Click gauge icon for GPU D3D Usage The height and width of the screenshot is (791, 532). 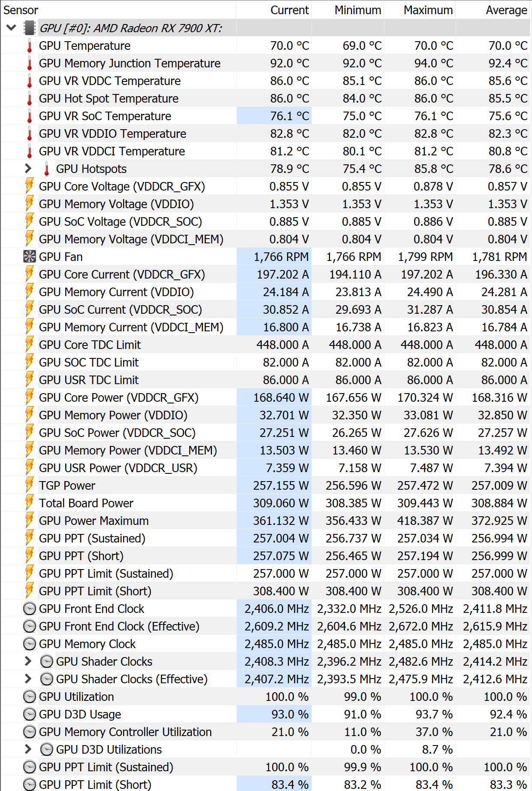pos(29,714)
